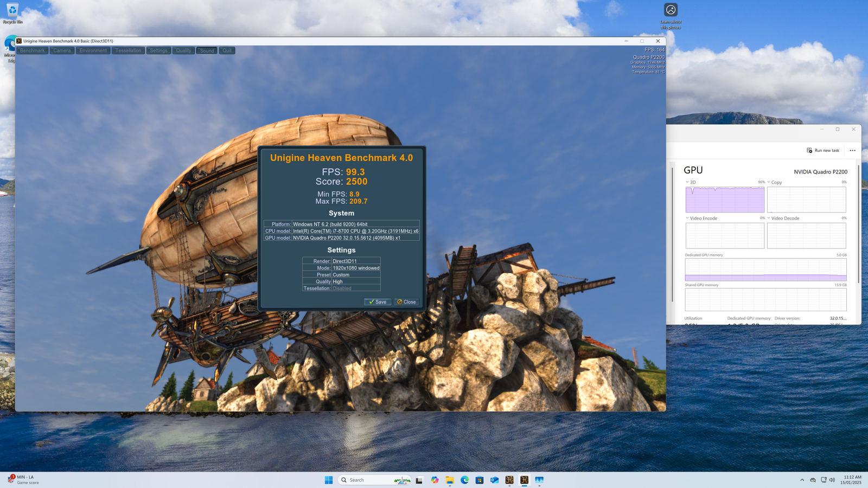The height and width of the screenshot is (488, 868).
Task: Click the 'FPS: 164' overlay counter
Action: click(654, 49)
